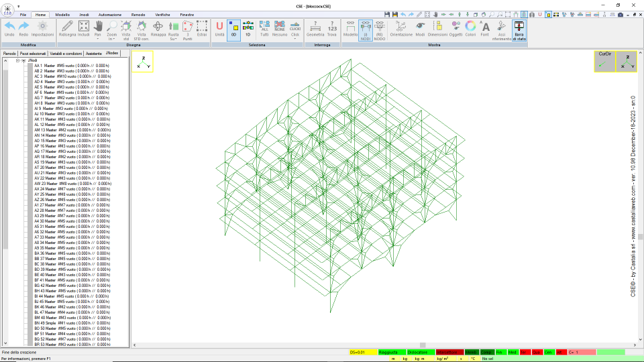Click the Trova 123 find tool

click(x=332, y=29)
